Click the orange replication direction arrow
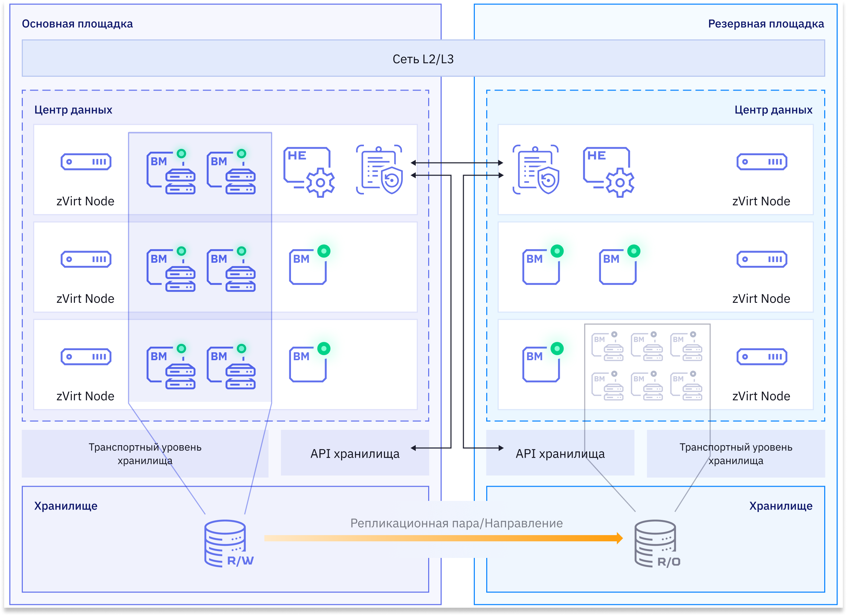Viewport: 847px width, 616px height. [444, 538]
